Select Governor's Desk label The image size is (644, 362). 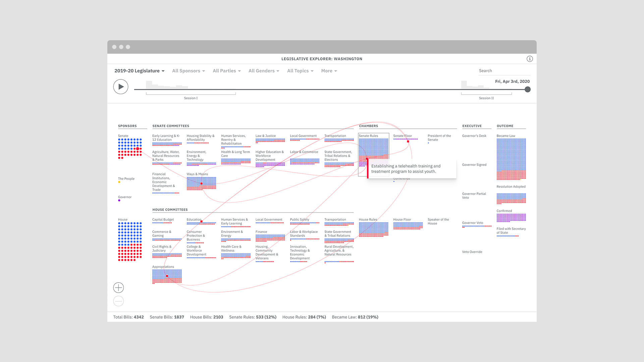(474, 136)
